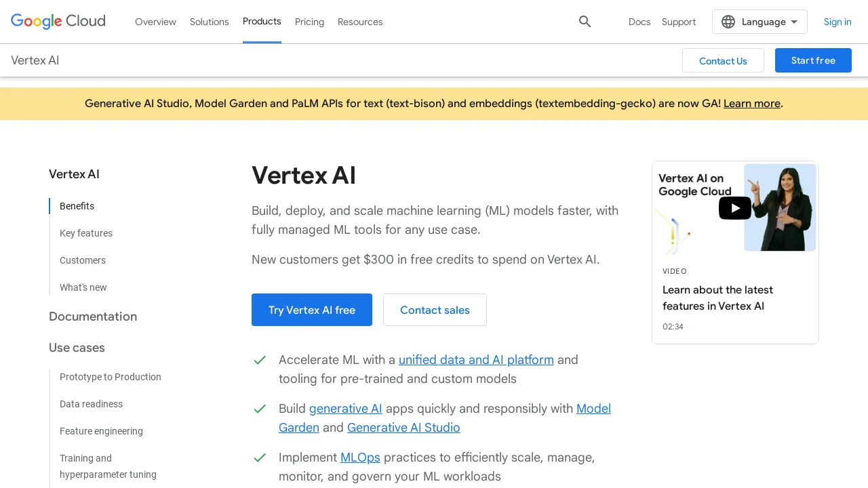Click the checkmark next to generative AI bullet
Screen dimensions: 868x488
pos(260,409)
